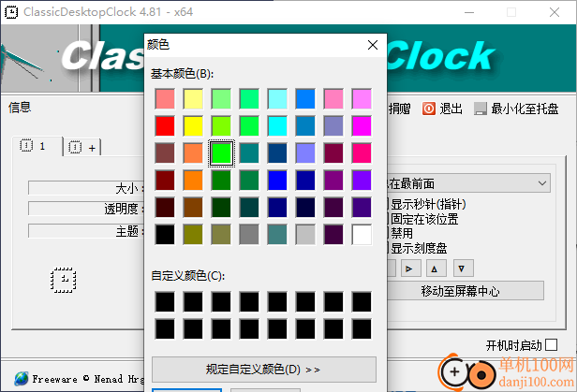Click 捐赠 donate menu item

[399, 109]
